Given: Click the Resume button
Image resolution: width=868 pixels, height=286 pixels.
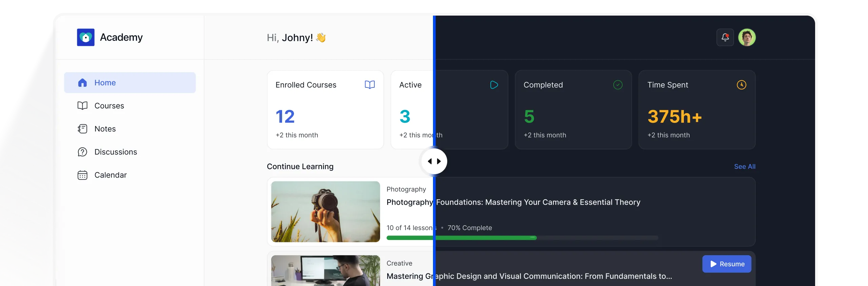Looking at the screenshot, I should tap(727, 264).
